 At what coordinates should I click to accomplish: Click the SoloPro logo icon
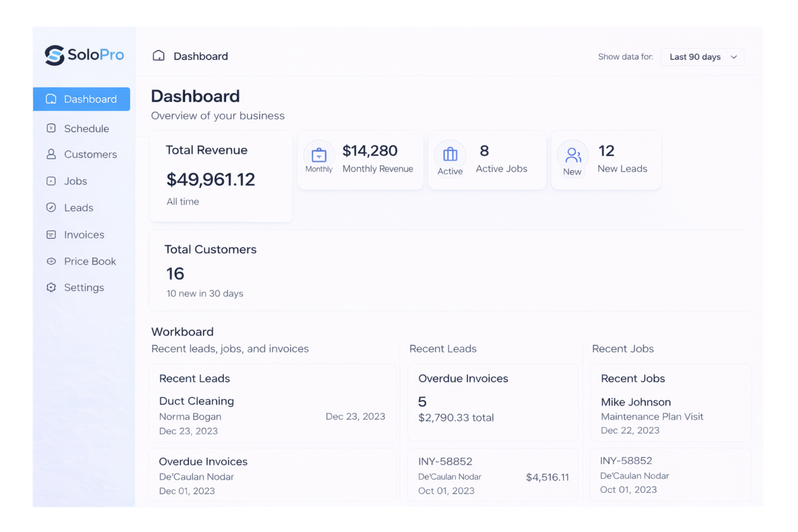pyautogui.click(x=55, y=55)
